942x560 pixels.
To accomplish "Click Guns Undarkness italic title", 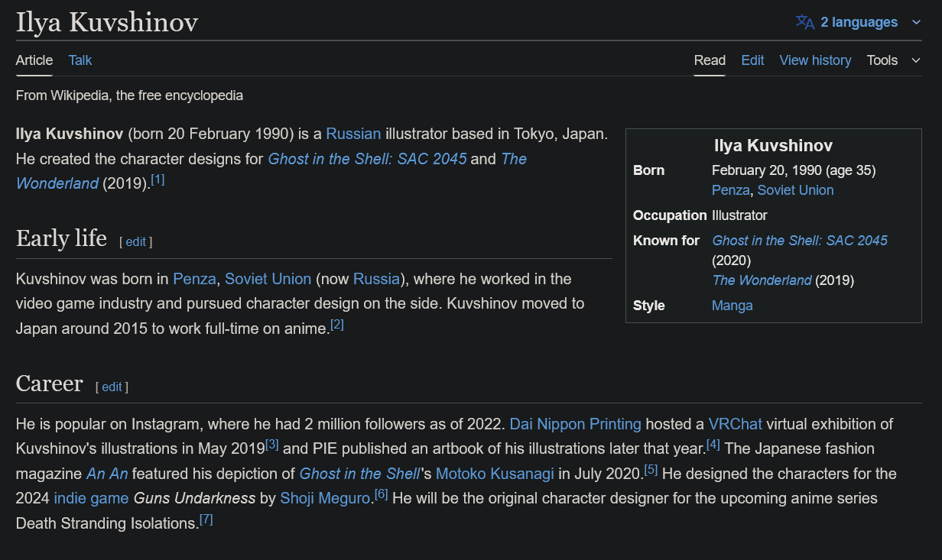I will tap(194, 499).
